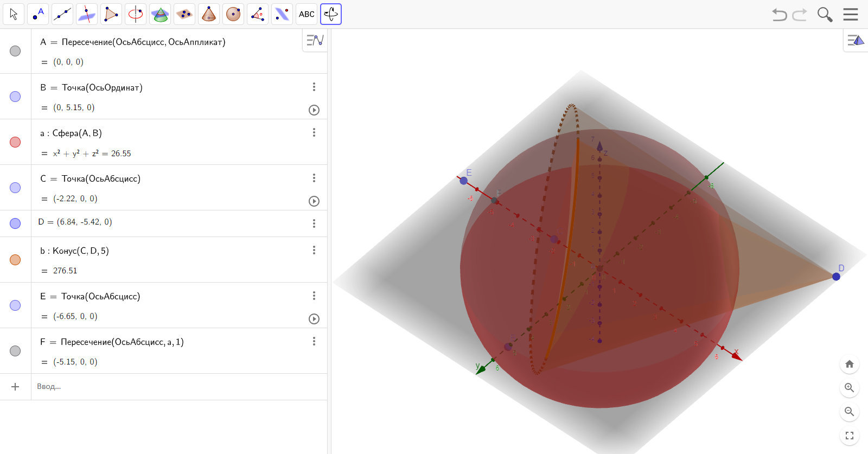The width and height of the screenshot is (868, 454).
Task: Select the ABC text tool
Action: tap(307, 14)
